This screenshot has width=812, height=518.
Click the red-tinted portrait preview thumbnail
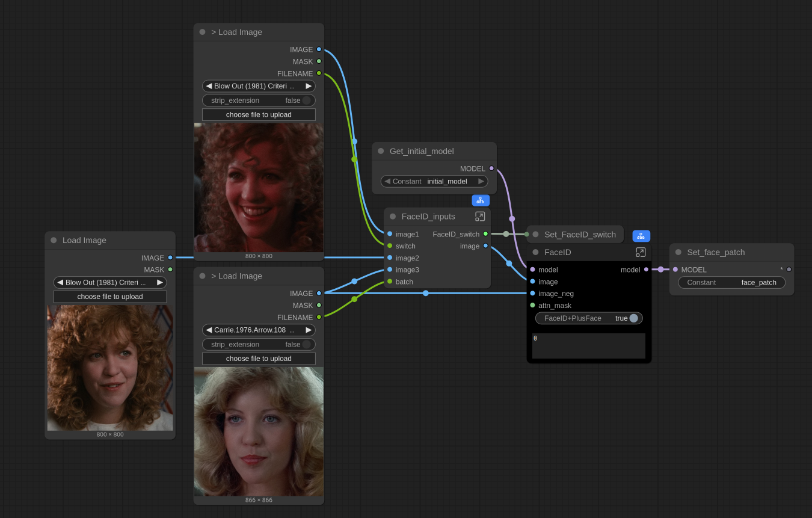click(259, 188)
